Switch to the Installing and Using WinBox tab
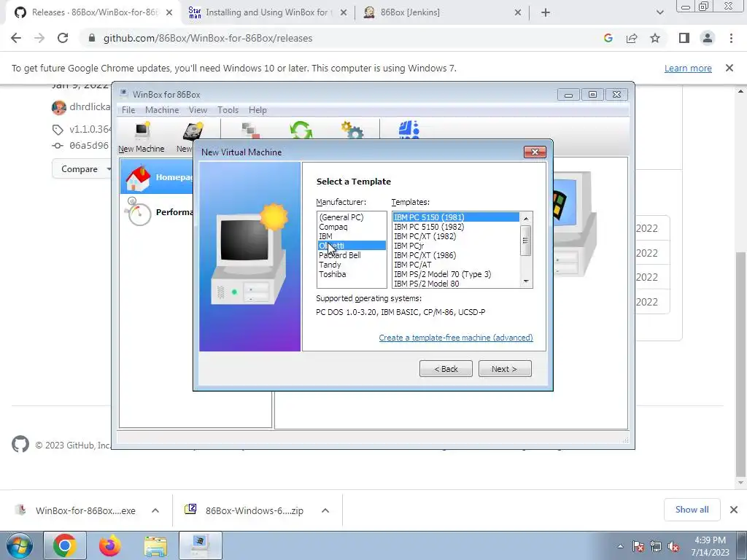The width and height of the screenshot is (747, 560). coord(267,12)
